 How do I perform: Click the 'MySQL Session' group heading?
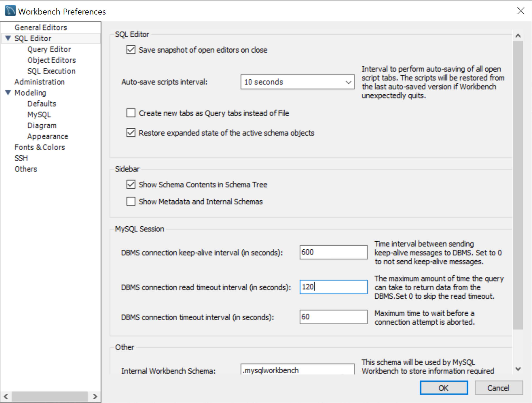[139, 229]
